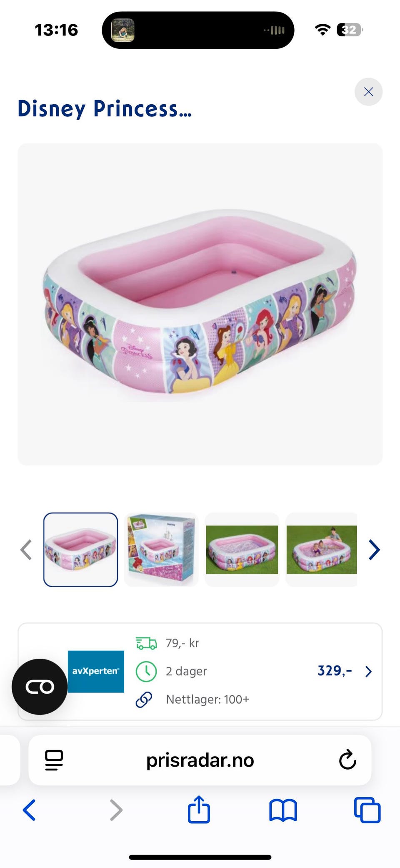
Task: Tap the prisradar.no address field
Action: 200,760
